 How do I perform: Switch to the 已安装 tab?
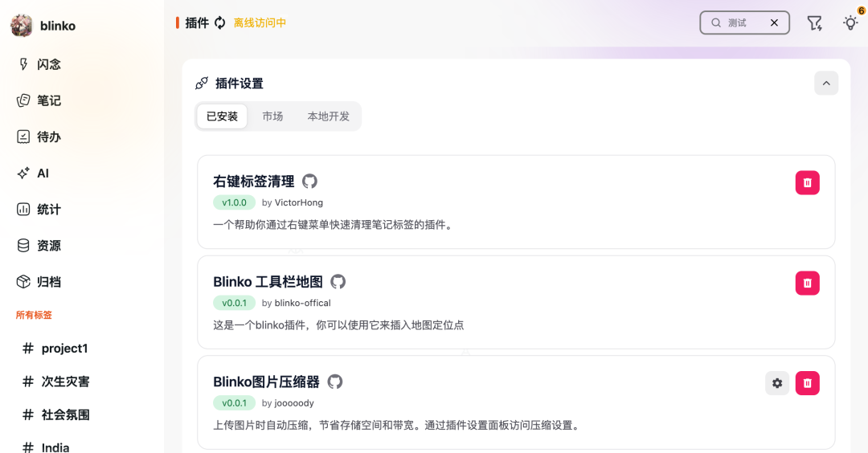[x=222, y=116]
